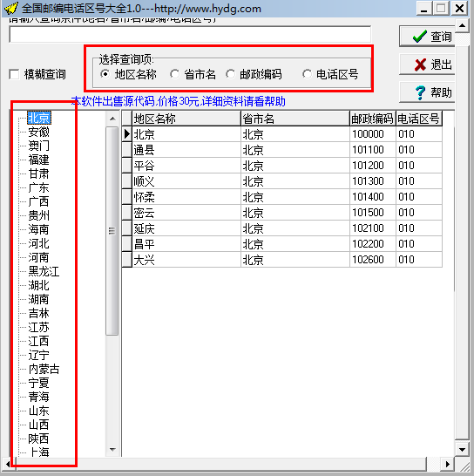Viewport: 474px width, 476px height.
Task: Select 吉林 in the province tree
Action: click(38, 313)
